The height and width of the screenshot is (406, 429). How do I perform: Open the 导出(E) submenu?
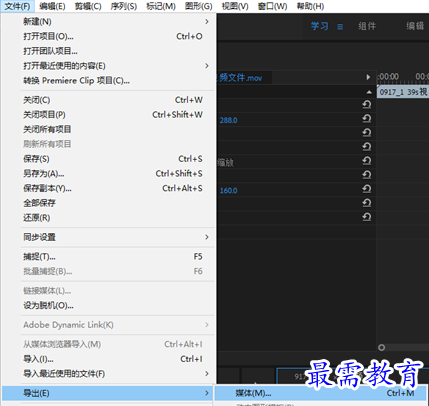point(108,393)
